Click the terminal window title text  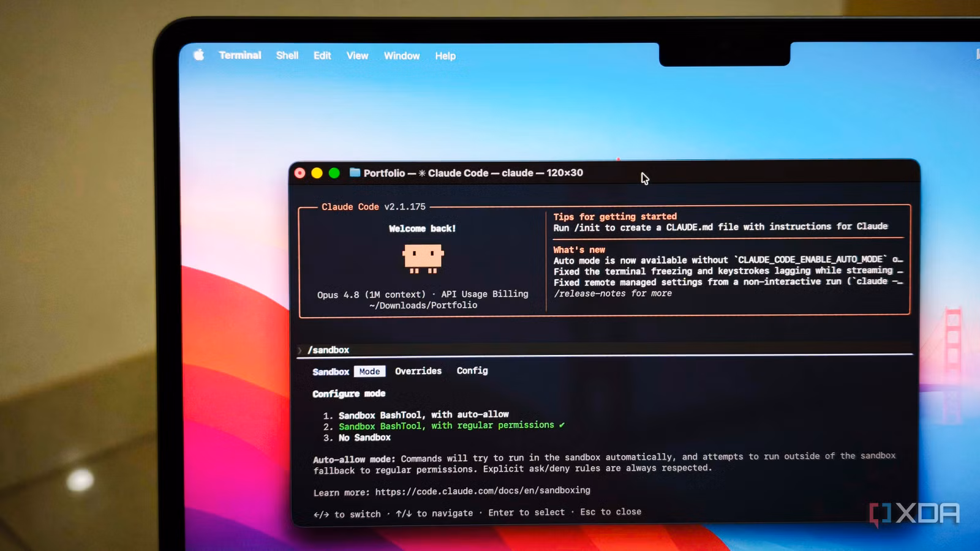tap(473, 173)
